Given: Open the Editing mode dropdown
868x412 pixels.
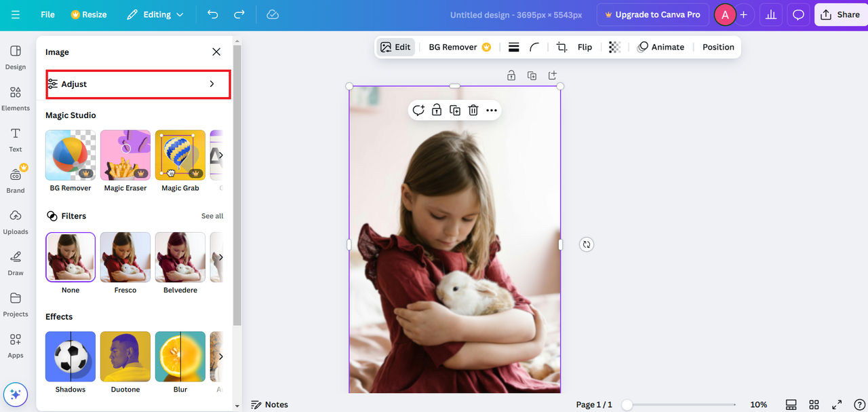Looking at the screenshot, I should click(155, 14).
